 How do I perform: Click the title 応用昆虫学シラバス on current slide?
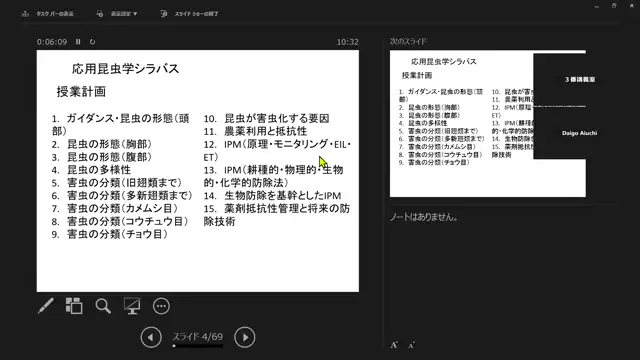126,69
